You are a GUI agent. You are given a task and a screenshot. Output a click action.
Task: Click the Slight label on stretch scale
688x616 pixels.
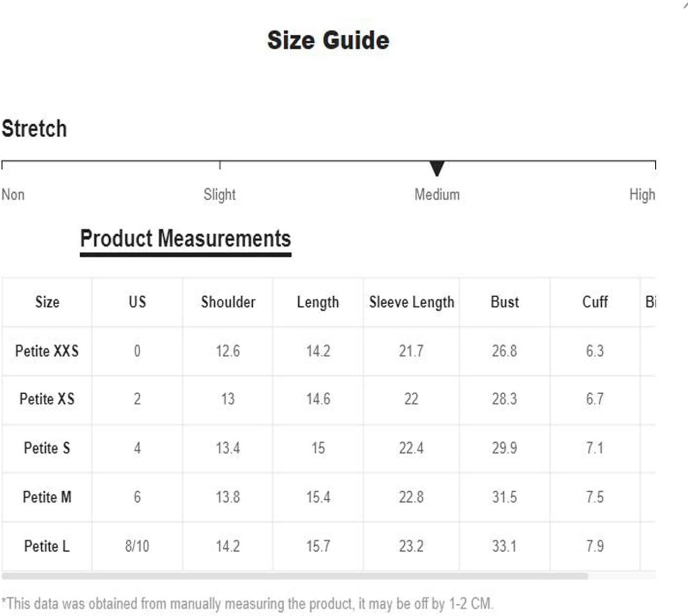(x=220, y=194)
